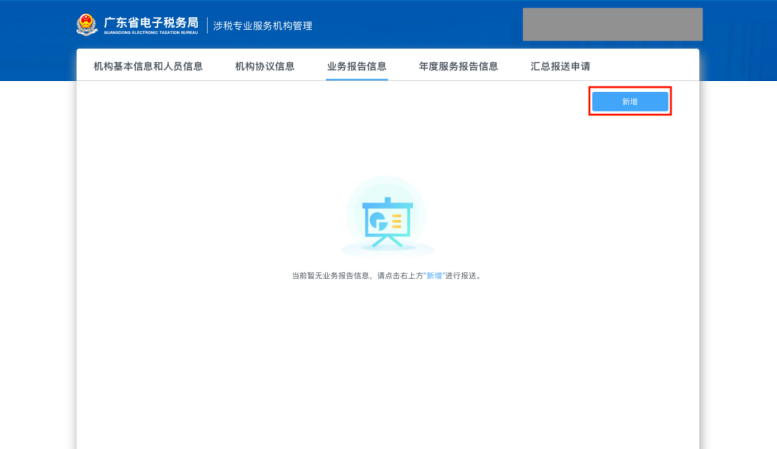Click the yellow list lines in the illustration
Screen dimensions: 777x449
396,221
